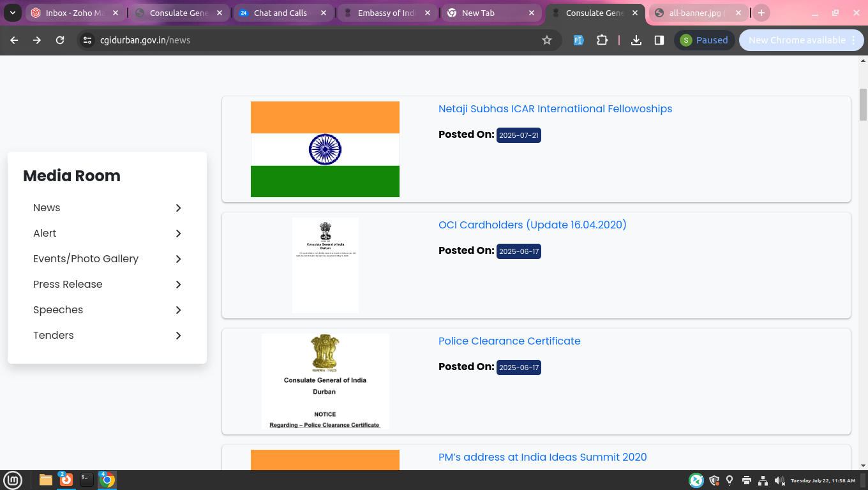Click the Indian flag thumbnail image
This screenshot has height=490, width=868.
coord(325,149)
